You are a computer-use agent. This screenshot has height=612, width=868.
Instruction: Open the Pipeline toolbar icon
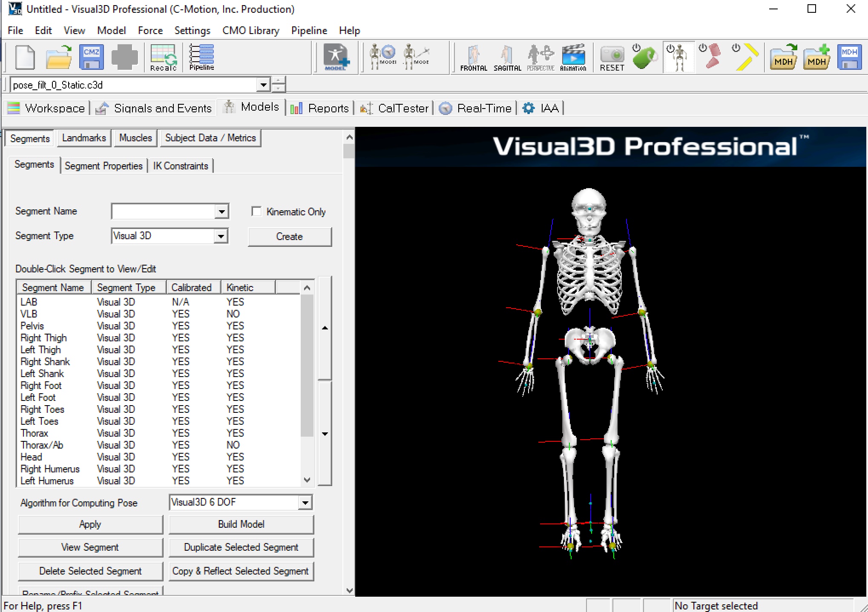201,57
